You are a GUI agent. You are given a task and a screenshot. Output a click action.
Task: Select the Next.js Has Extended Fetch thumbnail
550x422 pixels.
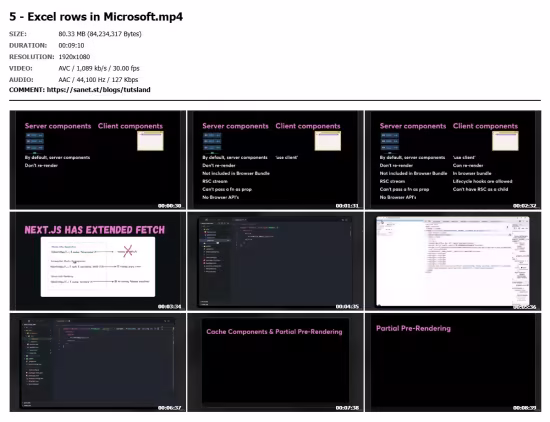coord(98,261)
